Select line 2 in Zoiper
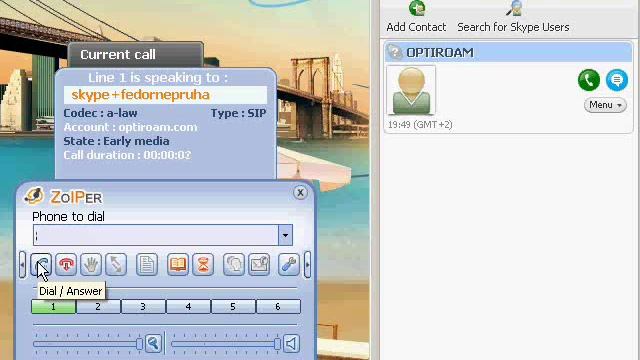 pyautogui.click(x=98, y=307)
